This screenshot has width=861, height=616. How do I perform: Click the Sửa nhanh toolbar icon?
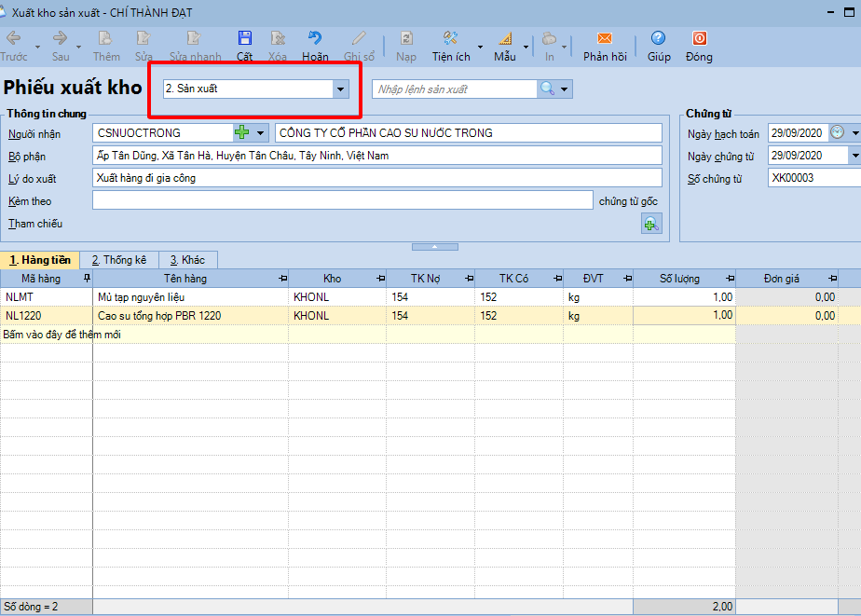(x=195, y=38)
